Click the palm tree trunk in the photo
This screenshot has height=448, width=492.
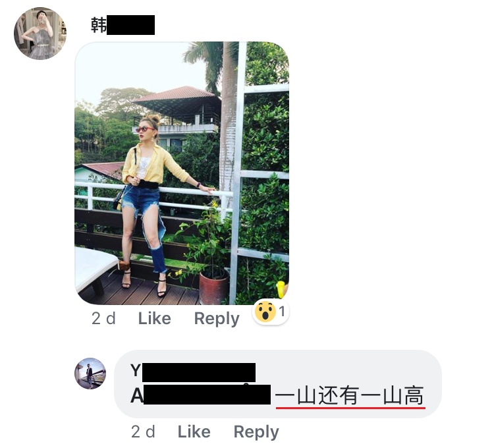229,126
